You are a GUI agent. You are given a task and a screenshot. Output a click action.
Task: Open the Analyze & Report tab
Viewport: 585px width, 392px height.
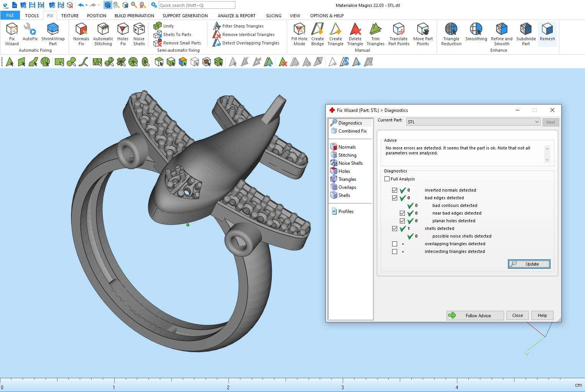click(236, 16)
